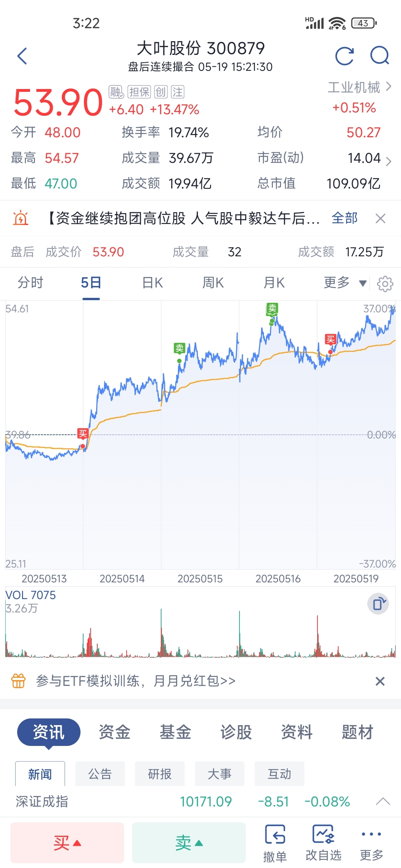Tap the back arrow icon

tap(22, 56)
